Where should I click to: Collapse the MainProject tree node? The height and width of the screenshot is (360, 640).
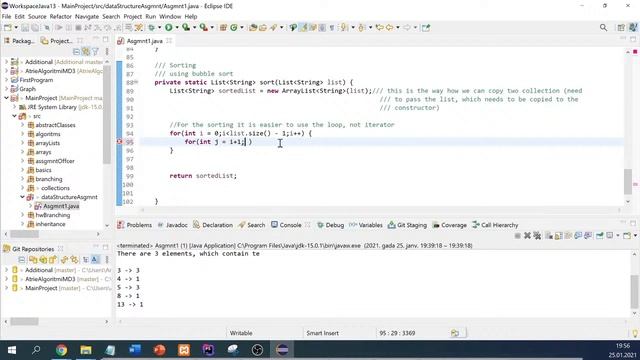[x=6, y=98]
